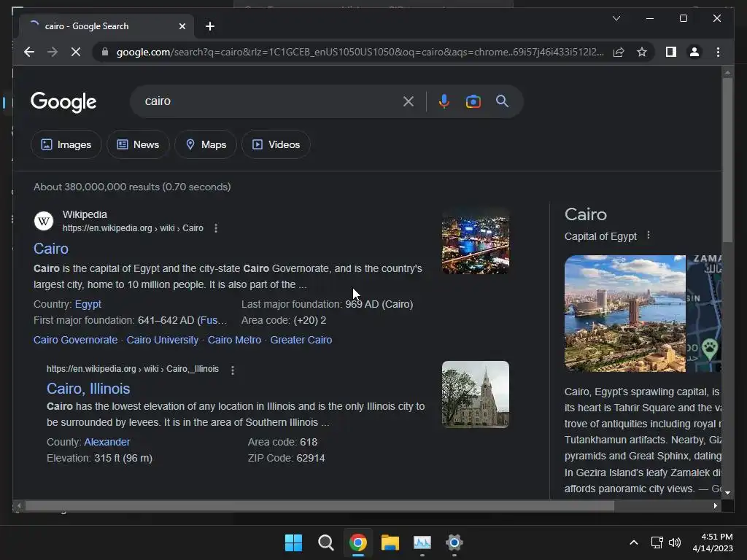Click the forward navigation arrow
This screenshot has width=747, height=560.
pos(53,52)
